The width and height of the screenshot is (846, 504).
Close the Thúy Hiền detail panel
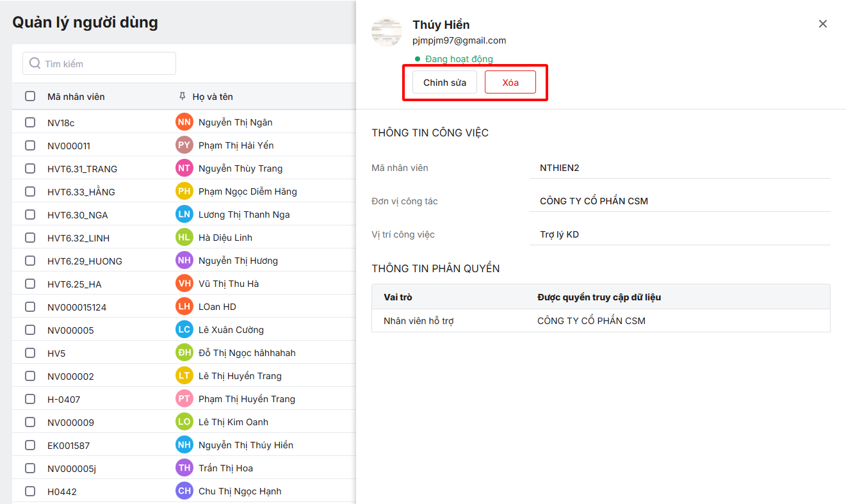point(823,24)
